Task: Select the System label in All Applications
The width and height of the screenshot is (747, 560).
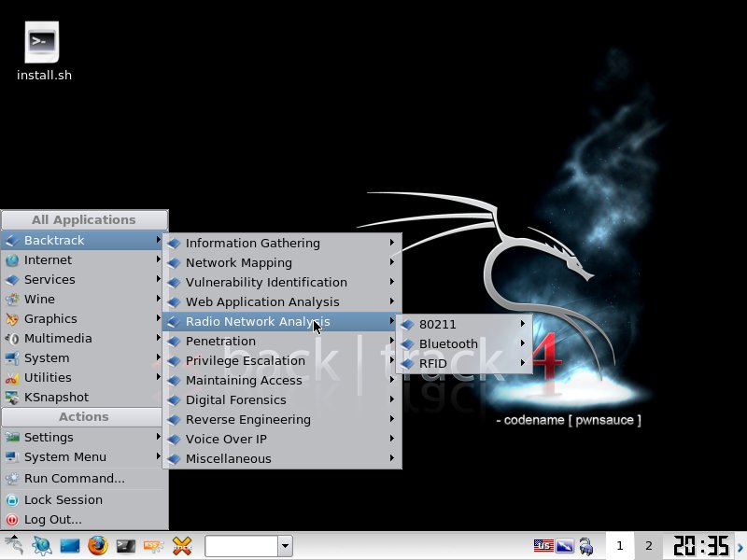Action: point(47,358)
